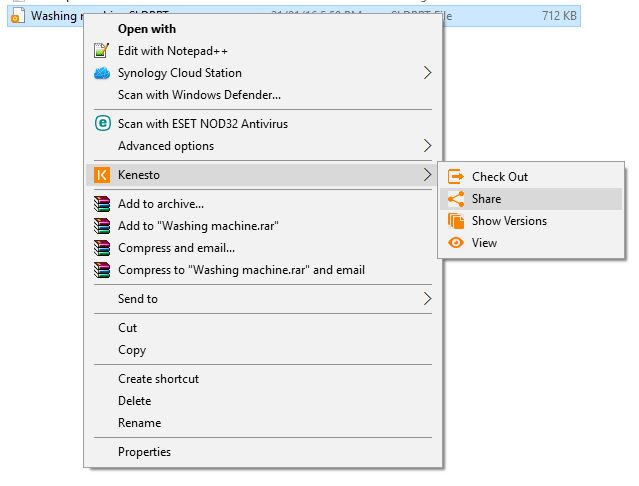
Task: Choose Scan with Windows Defender
Action: coord(263,95)
